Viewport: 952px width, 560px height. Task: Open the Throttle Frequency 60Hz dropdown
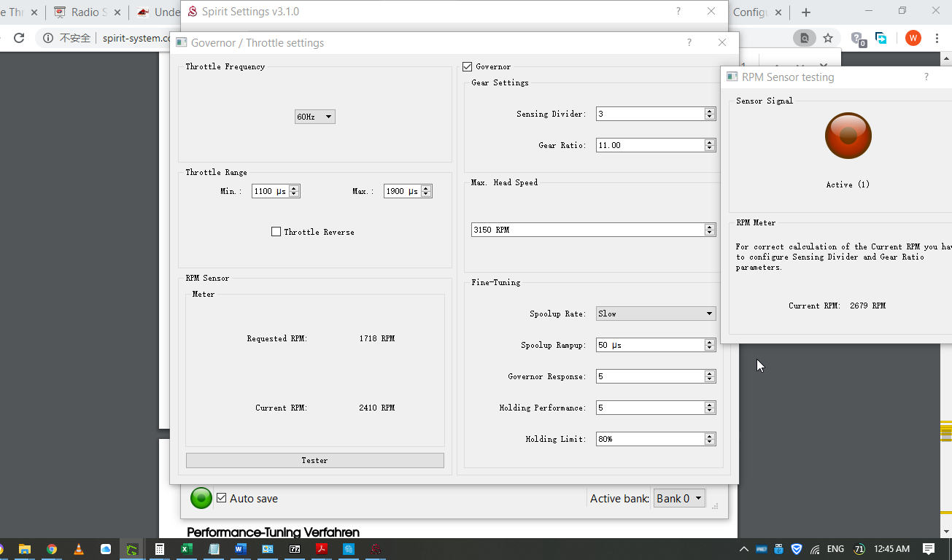[315, 117]
